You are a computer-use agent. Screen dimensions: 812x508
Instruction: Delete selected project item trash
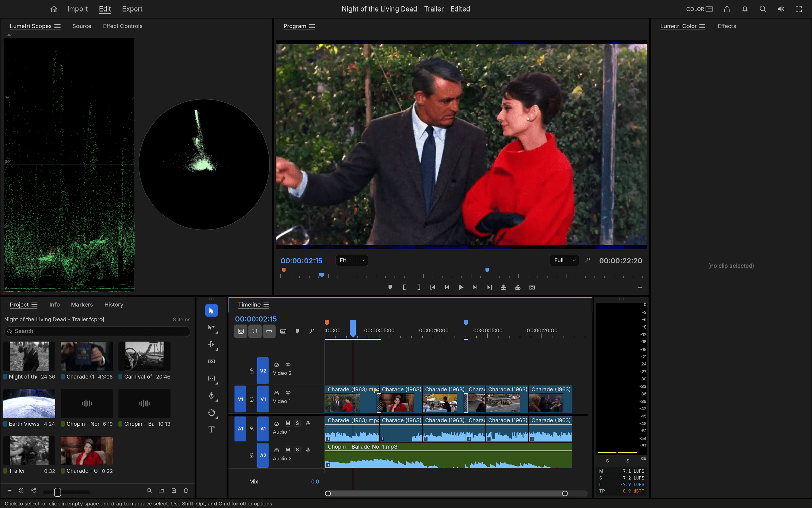[x=186, y=490]
